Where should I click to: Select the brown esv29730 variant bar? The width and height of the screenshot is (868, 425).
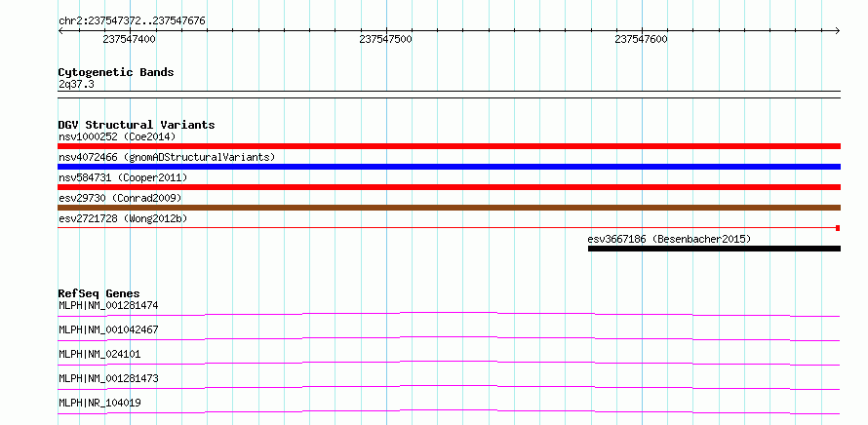point(449,208)
